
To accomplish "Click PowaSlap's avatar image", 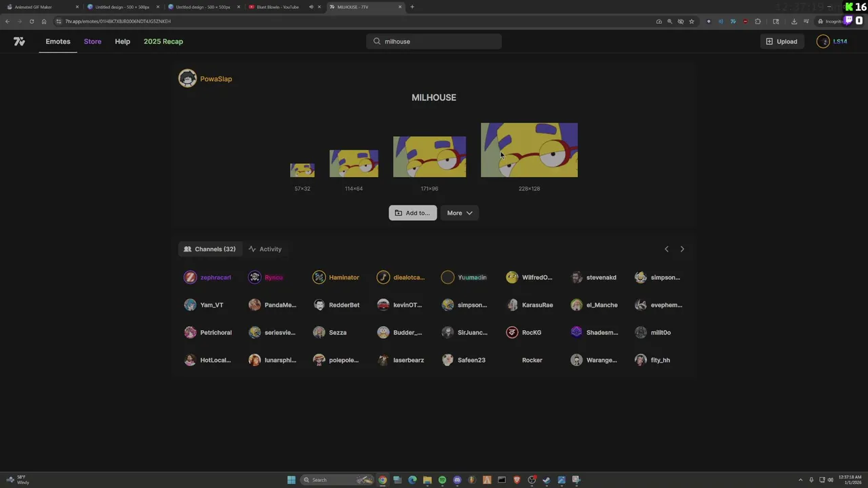I will (187, 79).
